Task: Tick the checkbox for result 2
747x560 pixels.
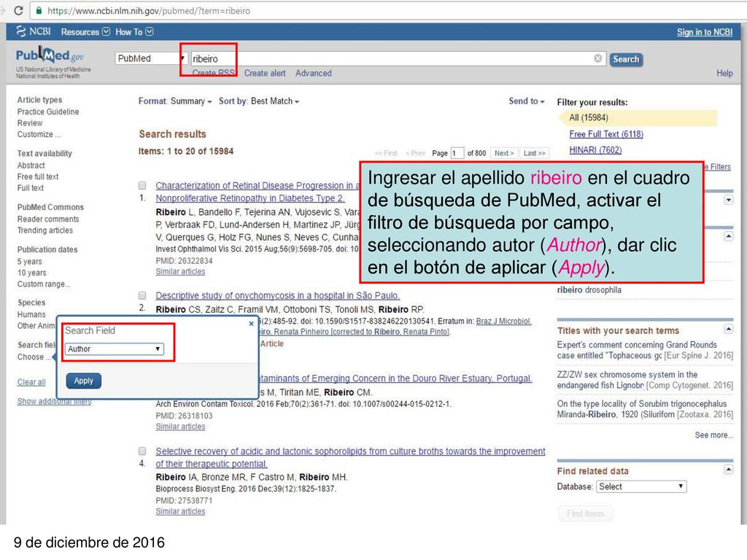Action: tap(142, 295)
